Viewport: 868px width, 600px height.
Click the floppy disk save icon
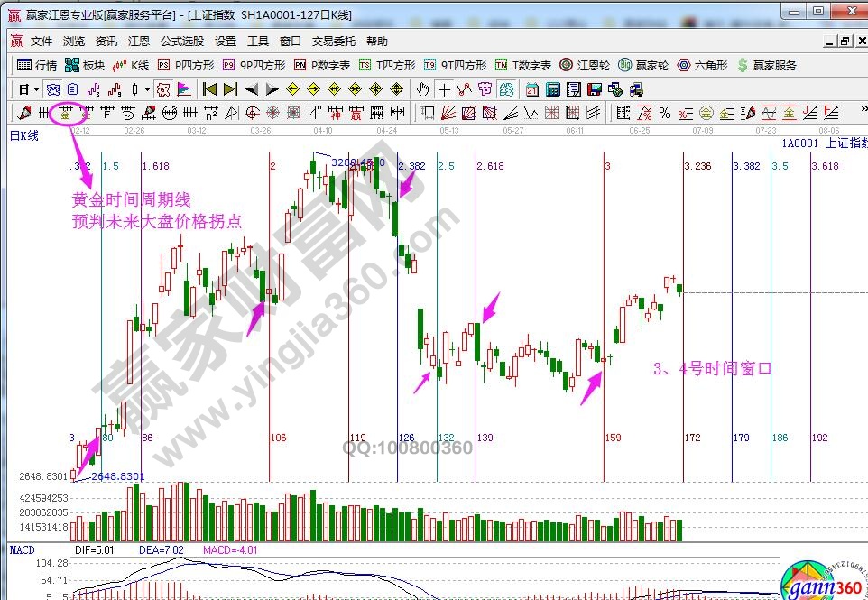click(594, 89)
